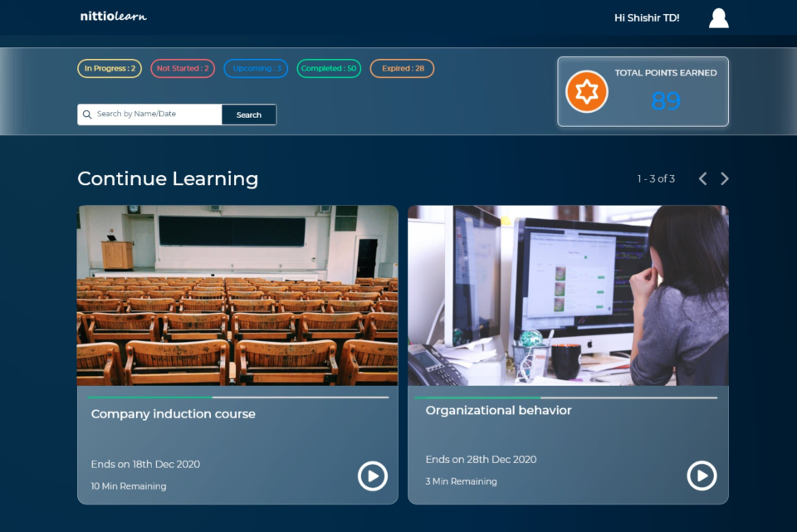797x532 pixels.
Task: Click the Total Points Earned star badge
Action: [586, 92]
